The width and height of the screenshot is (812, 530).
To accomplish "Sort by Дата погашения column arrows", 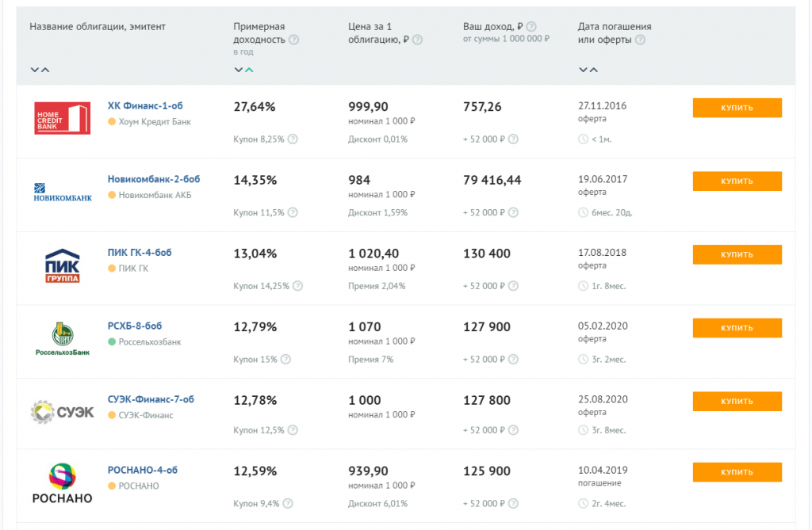I will click(588, 70).
